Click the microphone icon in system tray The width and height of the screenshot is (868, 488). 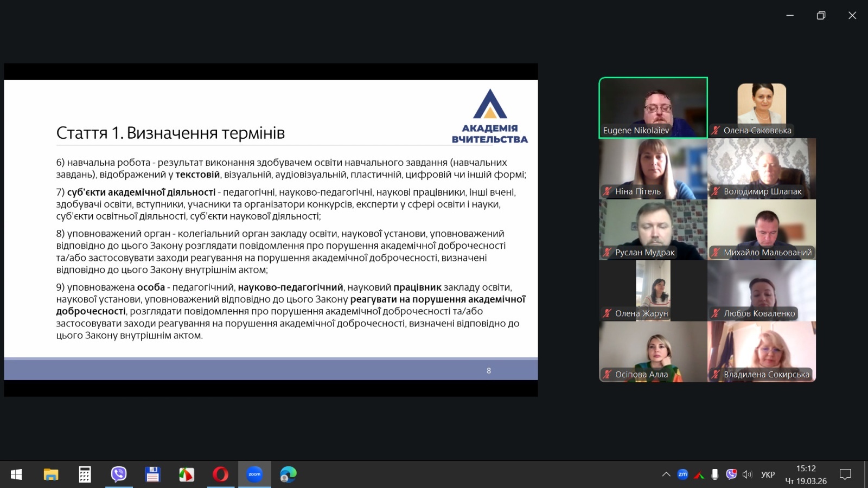[715, 474]
